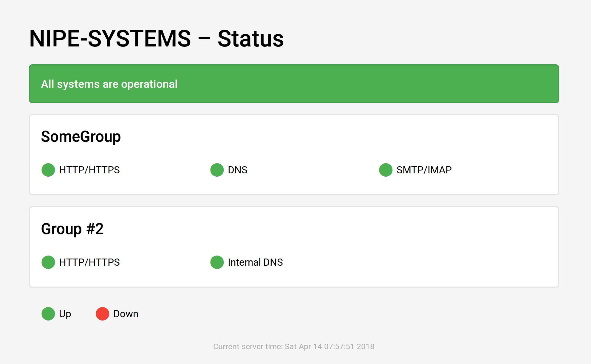Click the red Down legend circle
The width and height of the screenshot is (591, 364).
[102, 314]
